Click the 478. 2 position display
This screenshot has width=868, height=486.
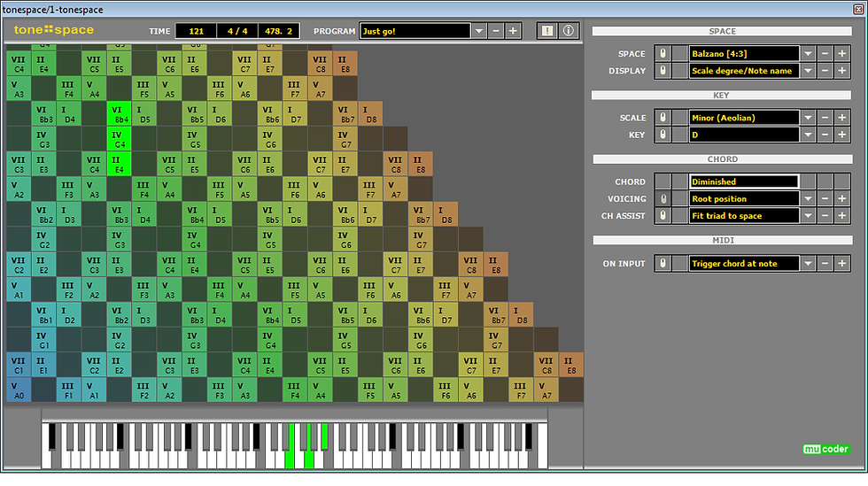278,31
